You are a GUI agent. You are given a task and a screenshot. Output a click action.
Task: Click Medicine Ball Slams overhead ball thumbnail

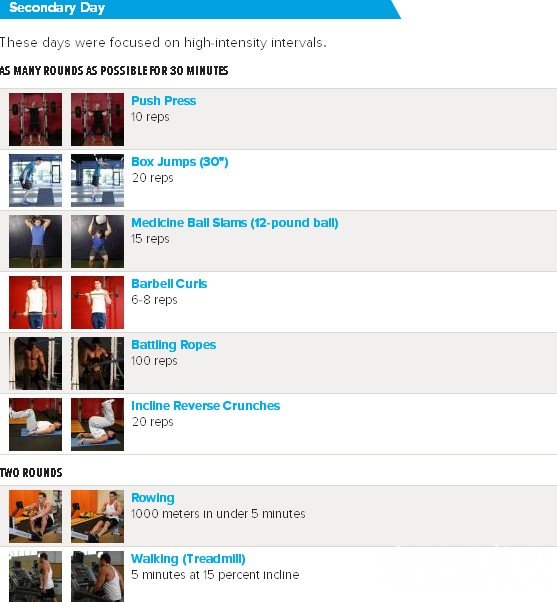(98, 241)
